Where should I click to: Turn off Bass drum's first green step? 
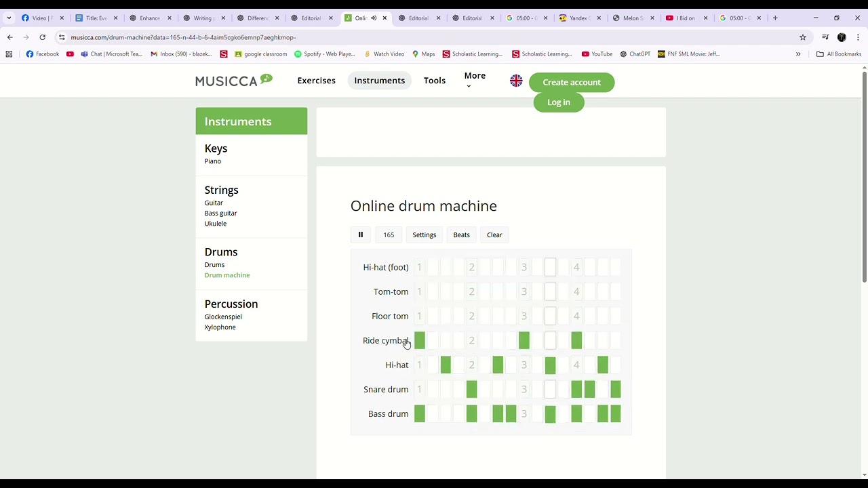point(419,413)
